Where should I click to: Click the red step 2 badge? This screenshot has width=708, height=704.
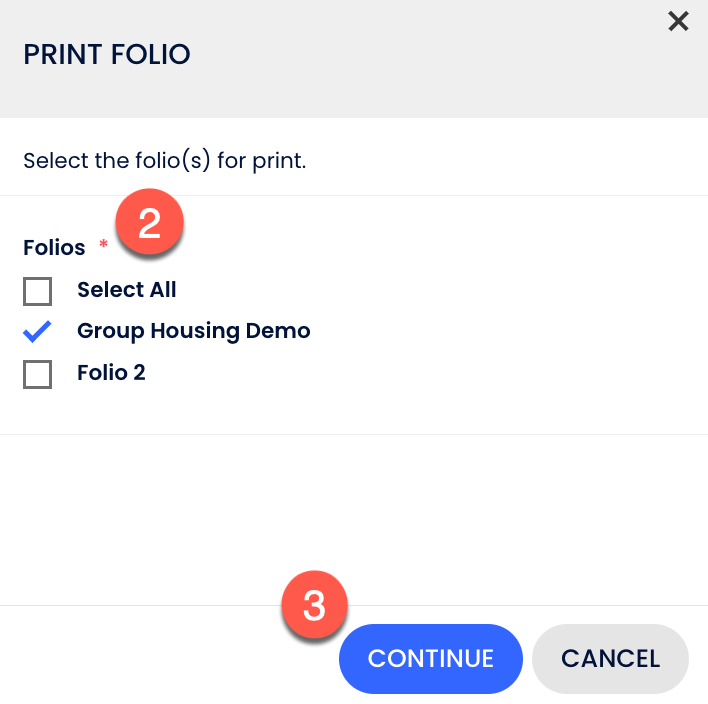(x=149, y=224)
